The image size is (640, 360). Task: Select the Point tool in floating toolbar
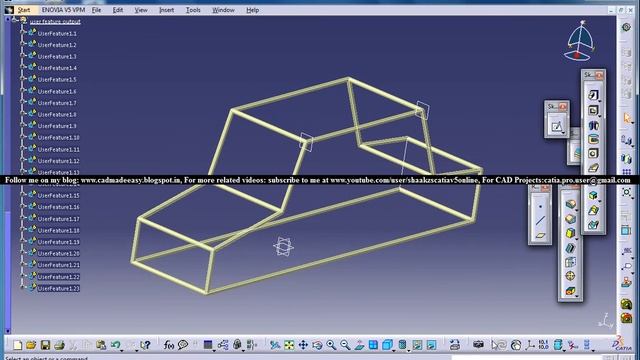[540, 207]
